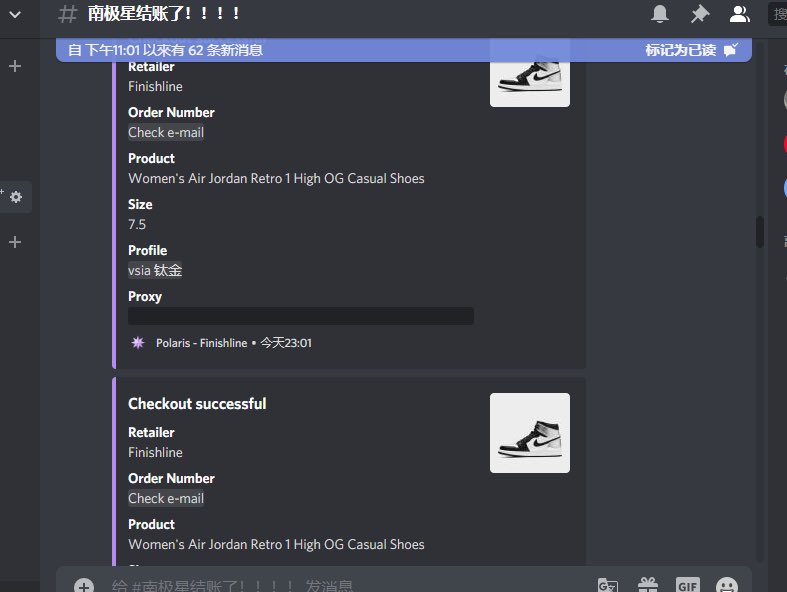
Task: Click 'Finishline' retailer value in first embed
Action: coord(155,86)
